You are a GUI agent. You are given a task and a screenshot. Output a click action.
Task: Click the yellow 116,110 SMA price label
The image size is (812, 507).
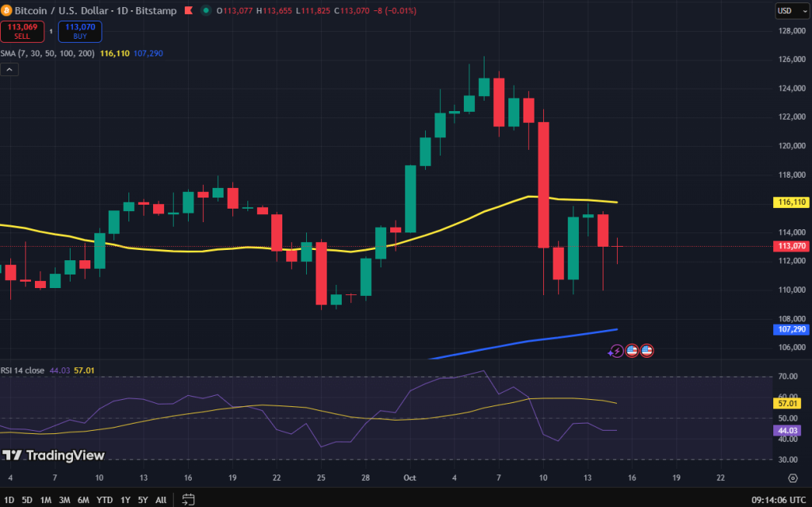(790, 202)
